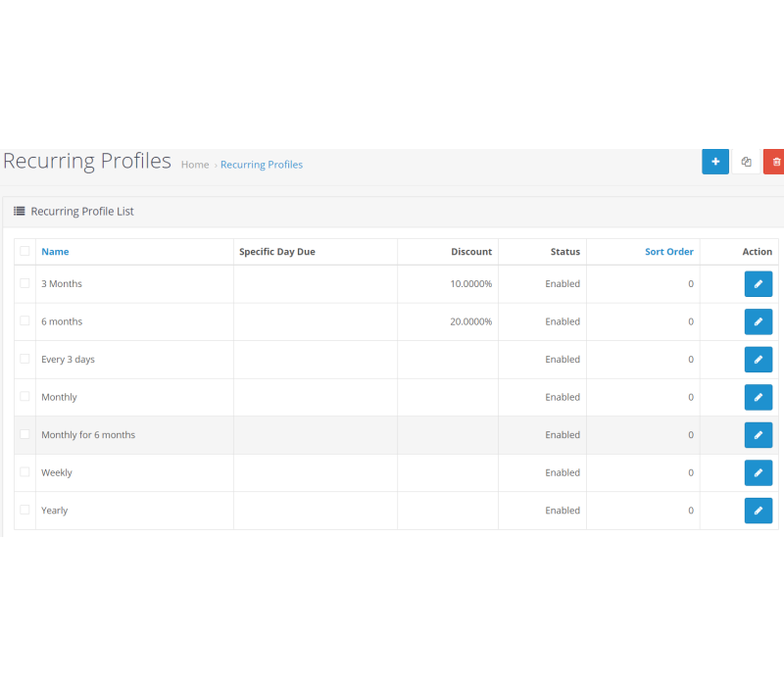Image resolution: width=784 pixels, height=686 pixels.
Task: Check the 3 Months row checkbox
Action: (x=24, y=283)
